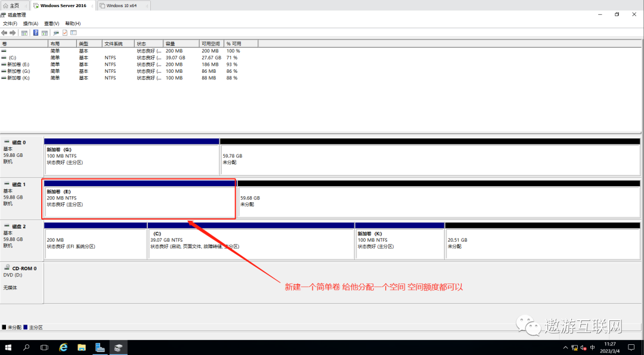Select the 200 MB EFI system partition

[x=95, y=241]
